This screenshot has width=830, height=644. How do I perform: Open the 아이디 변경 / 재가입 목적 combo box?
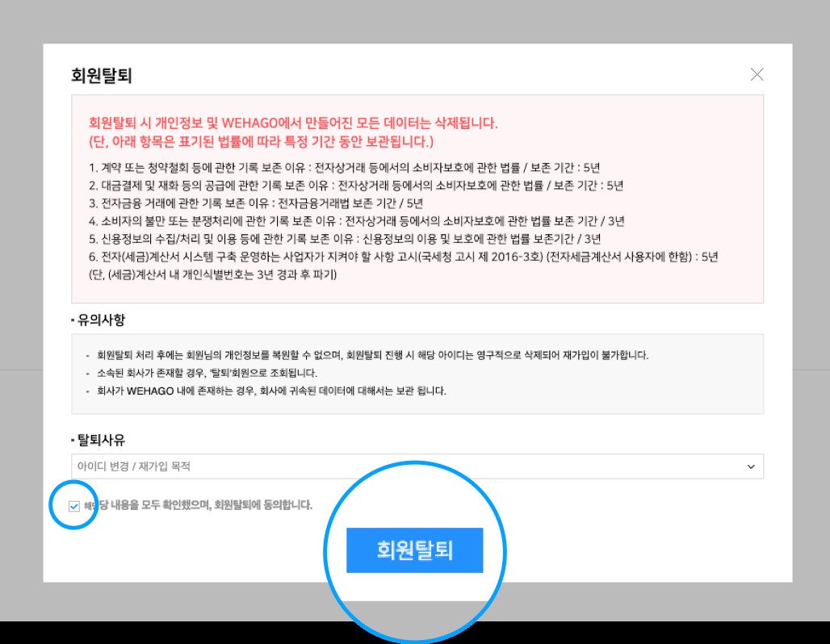pos(417,466)
